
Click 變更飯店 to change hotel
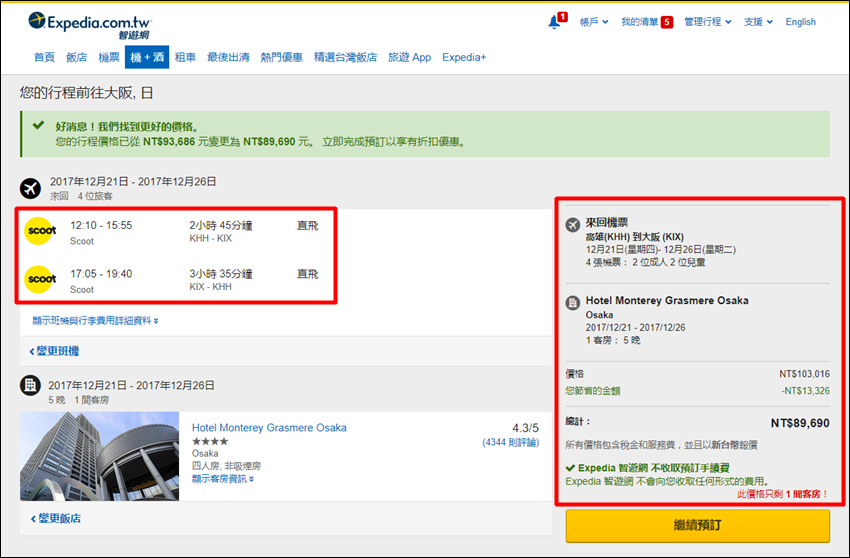point(56,518)
